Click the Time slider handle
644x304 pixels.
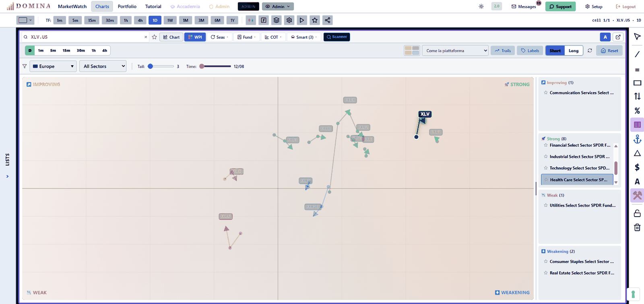(x=202, y=66)
